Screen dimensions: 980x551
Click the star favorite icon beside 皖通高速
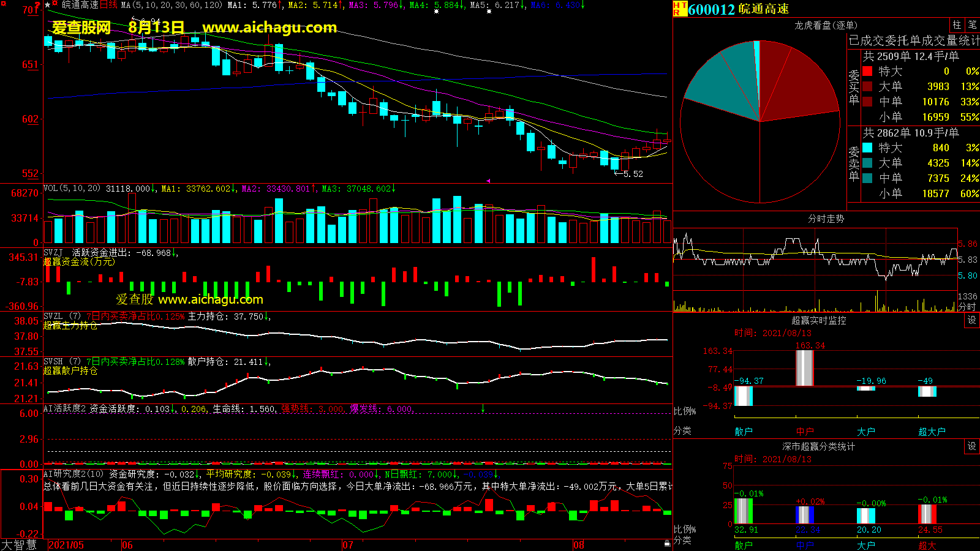pyautogui.click(x=48, y=5)
